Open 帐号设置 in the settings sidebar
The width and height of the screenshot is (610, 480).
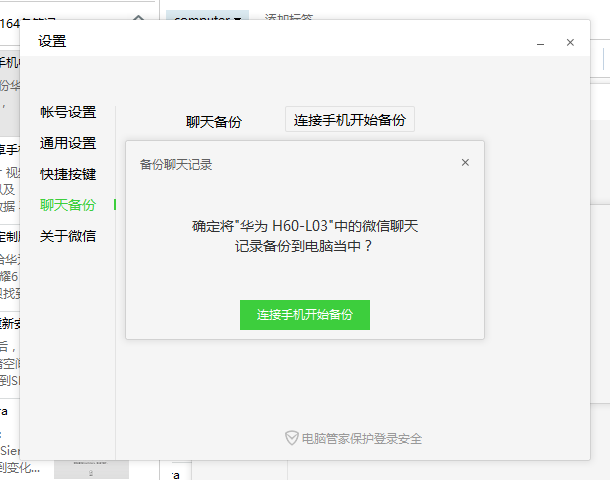(68, 112)
